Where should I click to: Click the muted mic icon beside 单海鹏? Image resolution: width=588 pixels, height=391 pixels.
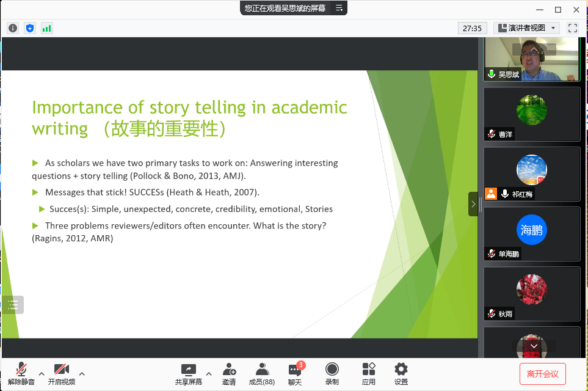click(492, 254)
